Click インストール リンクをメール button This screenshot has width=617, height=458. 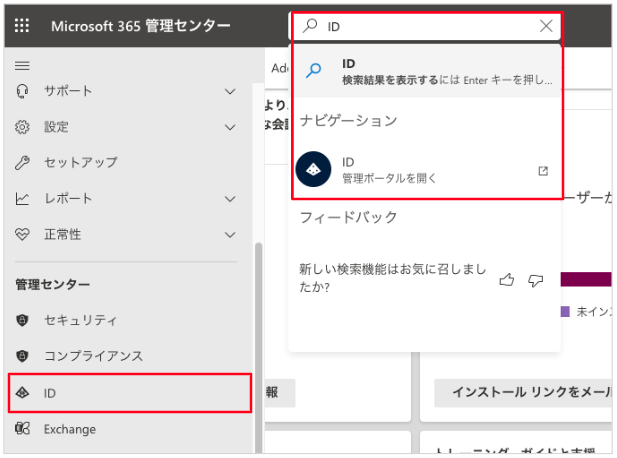coord(523,392)
